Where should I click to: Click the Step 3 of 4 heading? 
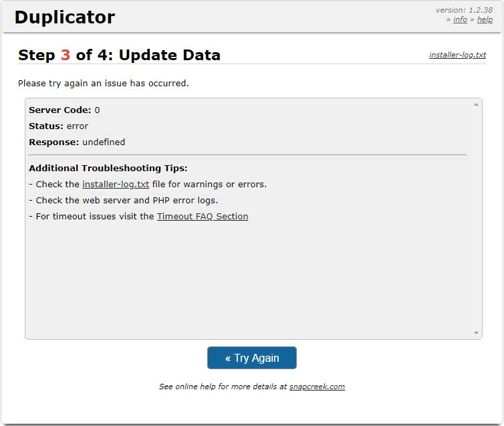pos(119,55)
